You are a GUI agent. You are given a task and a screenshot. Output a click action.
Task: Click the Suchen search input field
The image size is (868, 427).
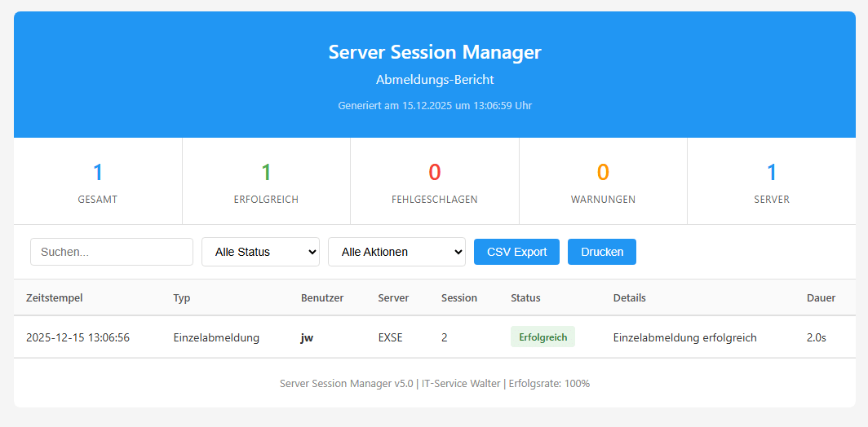pyautogui.click(x=112, y=252)
